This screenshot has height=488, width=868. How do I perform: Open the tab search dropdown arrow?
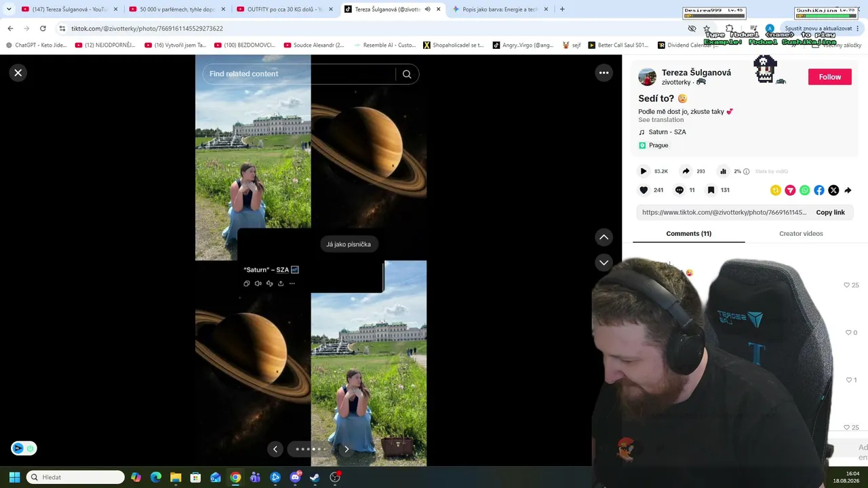point(9,9)
